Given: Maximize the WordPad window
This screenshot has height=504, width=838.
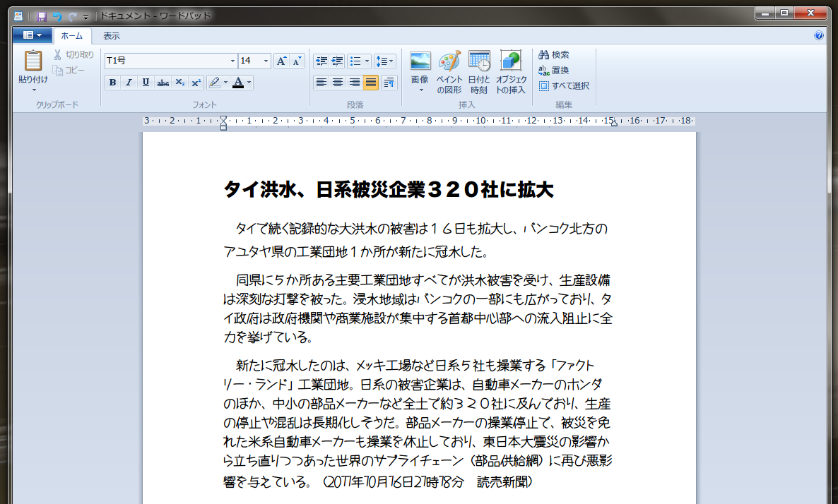Looking at the screenshot, I should tap(784, 13).
